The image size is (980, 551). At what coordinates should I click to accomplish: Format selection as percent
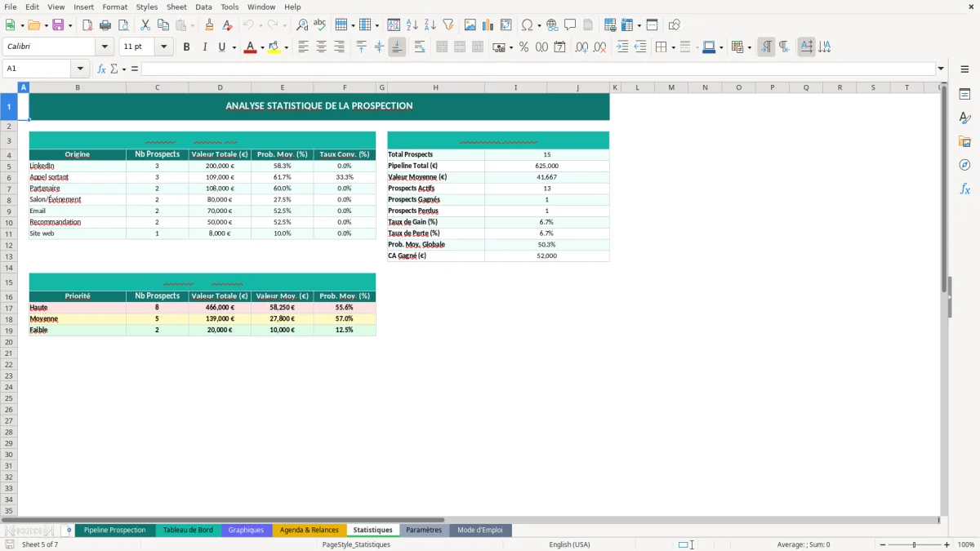[x=523, y=47]
